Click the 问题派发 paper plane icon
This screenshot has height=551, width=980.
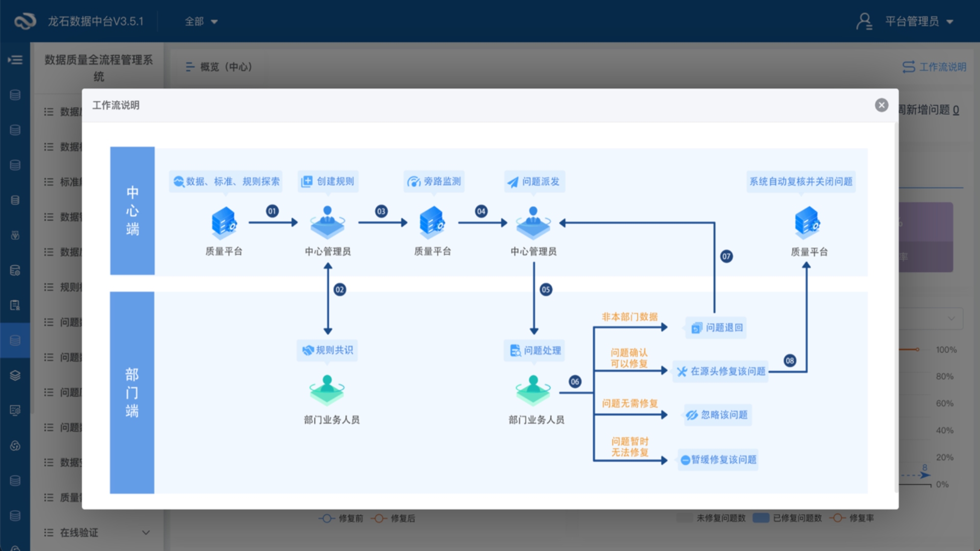(512, 182)
